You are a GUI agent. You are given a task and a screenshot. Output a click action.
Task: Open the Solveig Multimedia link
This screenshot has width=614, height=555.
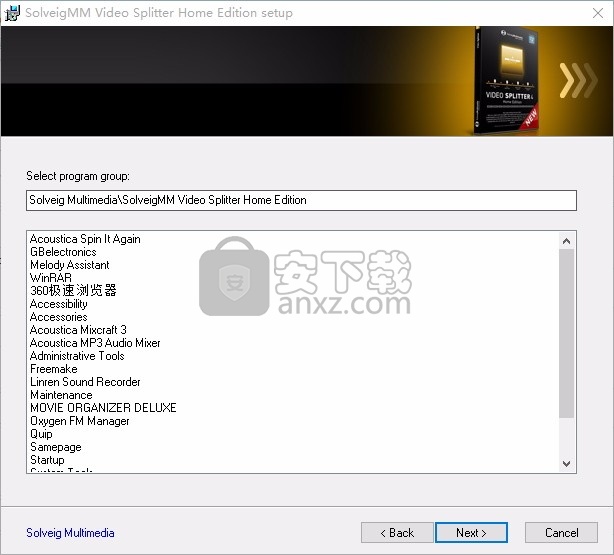70,533
